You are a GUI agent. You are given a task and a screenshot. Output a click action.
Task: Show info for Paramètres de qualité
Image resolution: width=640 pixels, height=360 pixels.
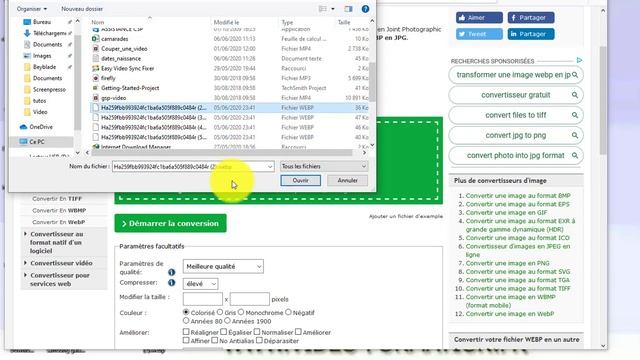[171, 272]
